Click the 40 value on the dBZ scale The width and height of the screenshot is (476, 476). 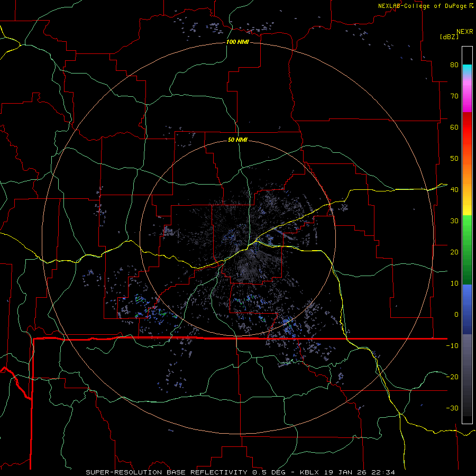point(454,190)
